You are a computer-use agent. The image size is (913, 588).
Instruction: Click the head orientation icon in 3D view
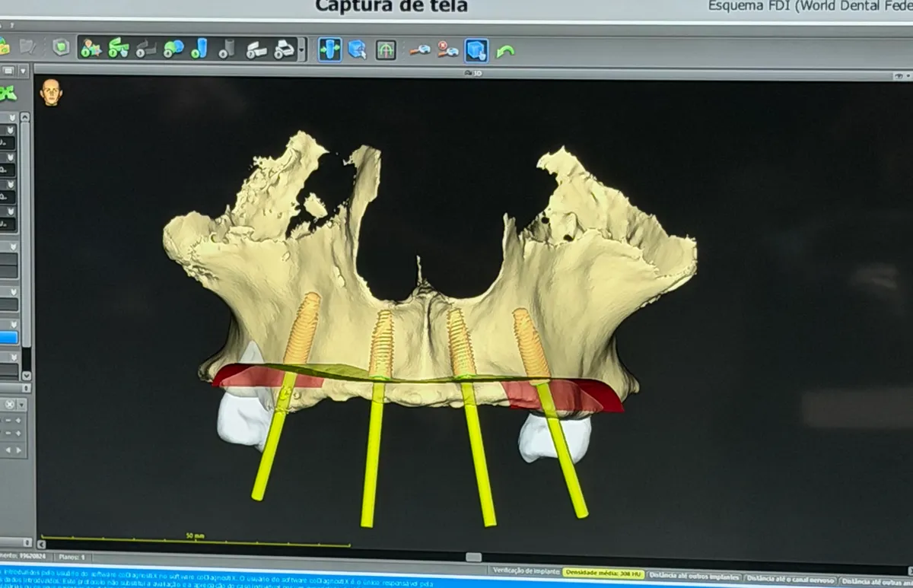click(51, 92)
